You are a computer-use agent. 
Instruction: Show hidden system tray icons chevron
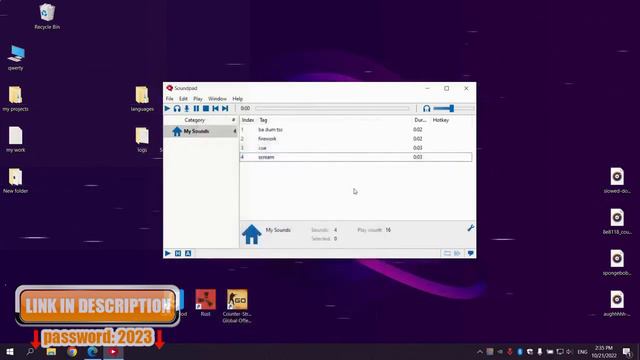[480, 351]
